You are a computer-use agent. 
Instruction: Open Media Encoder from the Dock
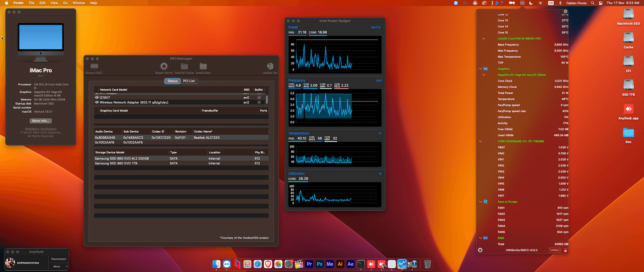pyautogui.click(x=330, y=264)
